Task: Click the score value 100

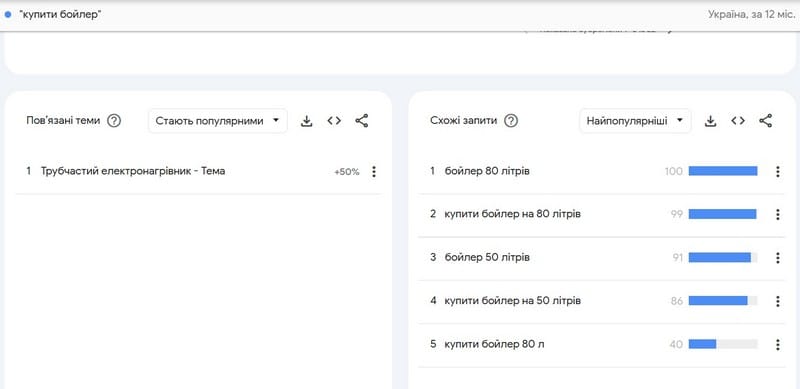Action: click(673, 172)
